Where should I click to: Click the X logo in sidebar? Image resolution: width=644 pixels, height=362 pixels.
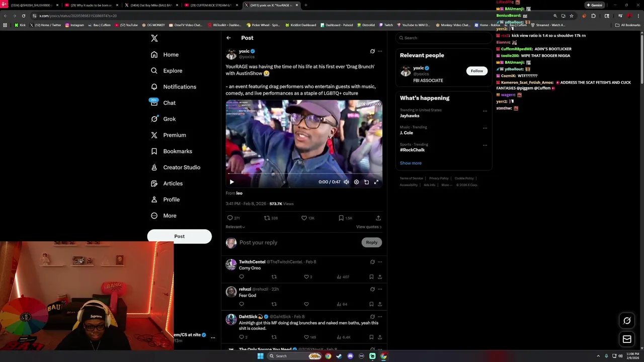[154, 38]
